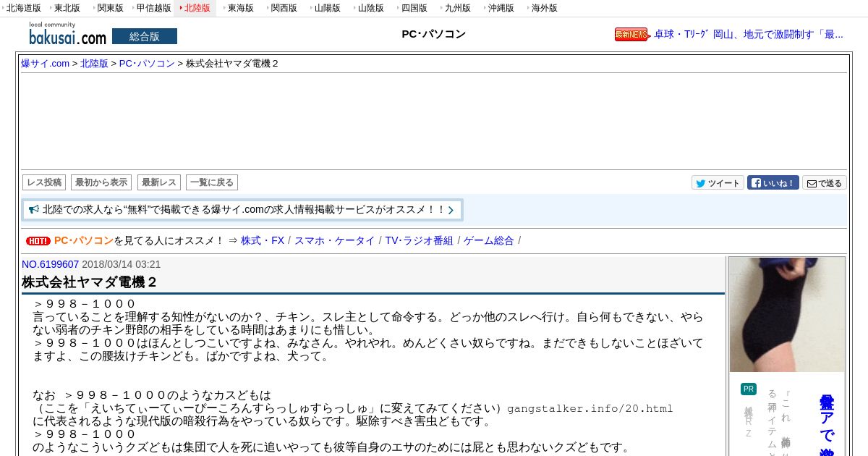Viewport: 868px width, 456px height.
Task: Open the 東北版 region tab
Action: [x=67, y=8]
